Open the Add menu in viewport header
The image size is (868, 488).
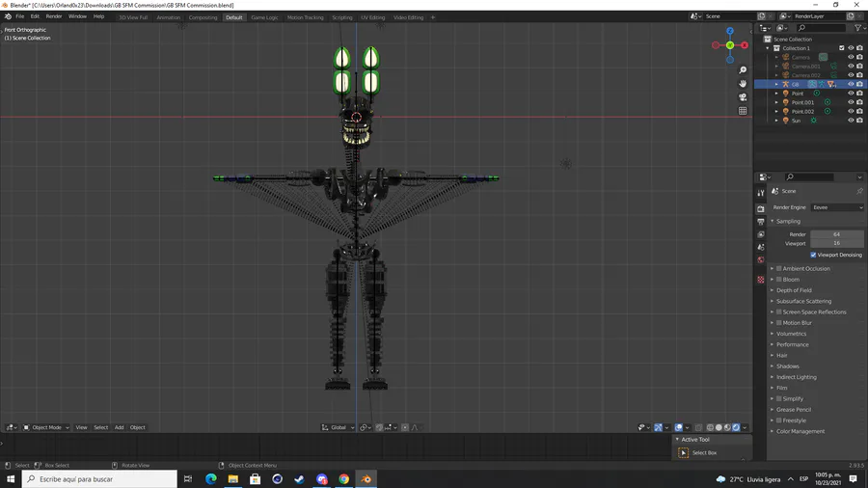(119, 427)
